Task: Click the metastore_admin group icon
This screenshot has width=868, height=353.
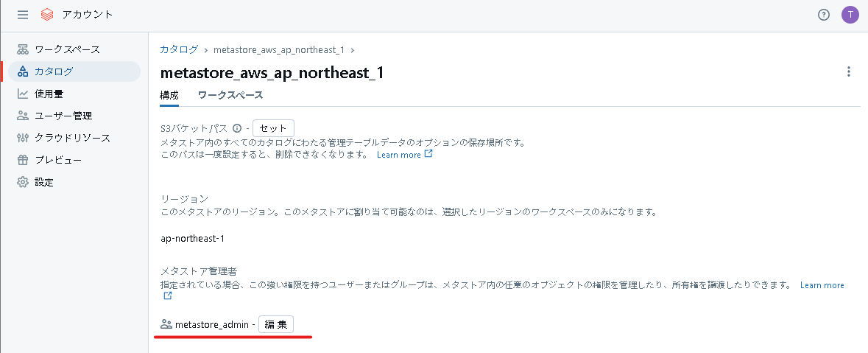Action: coord(166,325)
